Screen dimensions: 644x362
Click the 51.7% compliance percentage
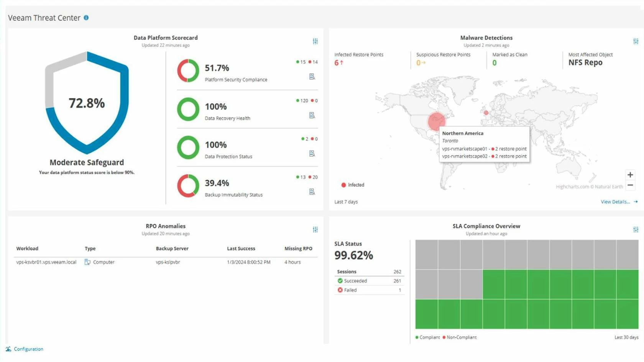pos(217,68)
